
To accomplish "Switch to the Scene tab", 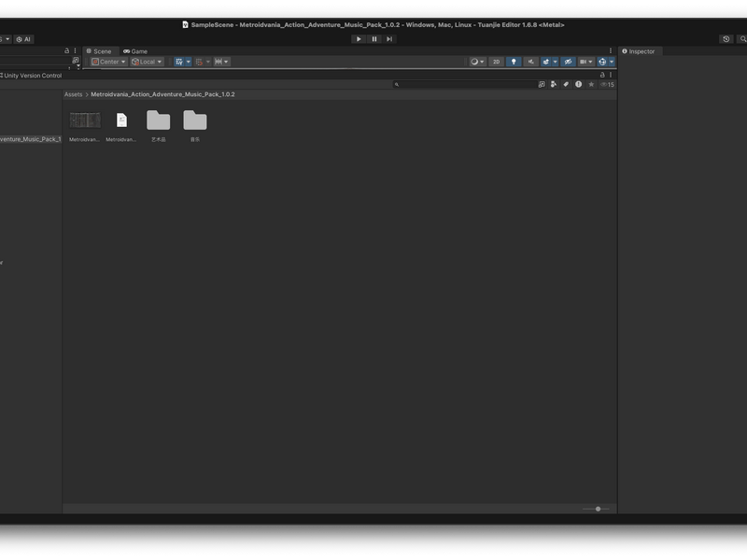I will pyautogui.click(x=99, y=51).
